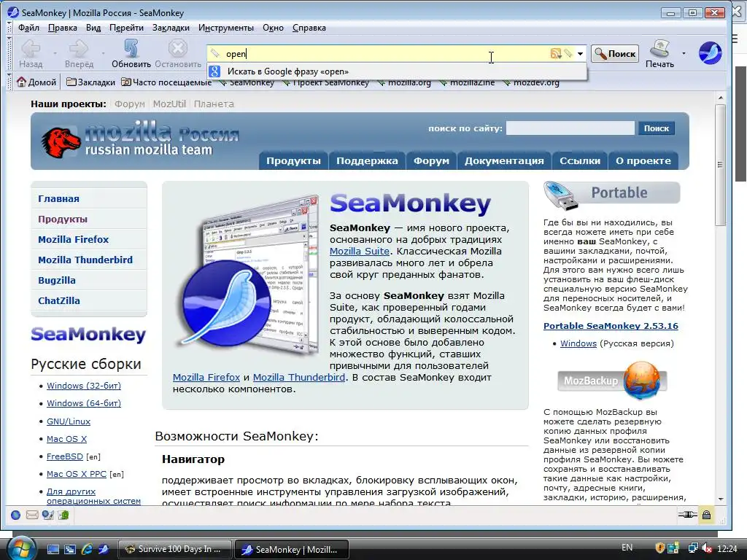
Task: Click the SeaMonkey screenshot logo image
Action: tap(248, 275)
